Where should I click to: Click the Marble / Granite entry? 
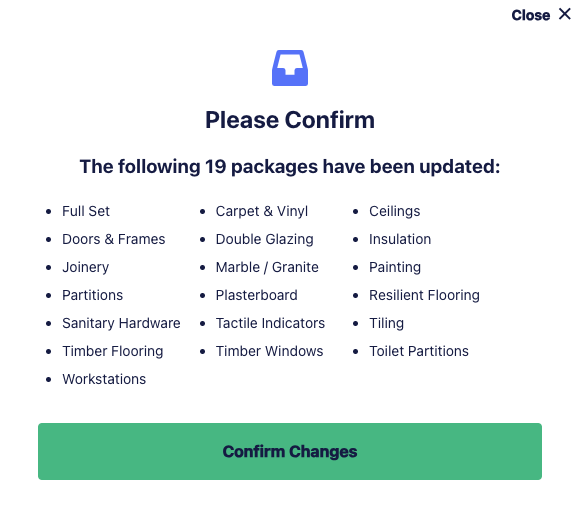(x=267, y=267)
